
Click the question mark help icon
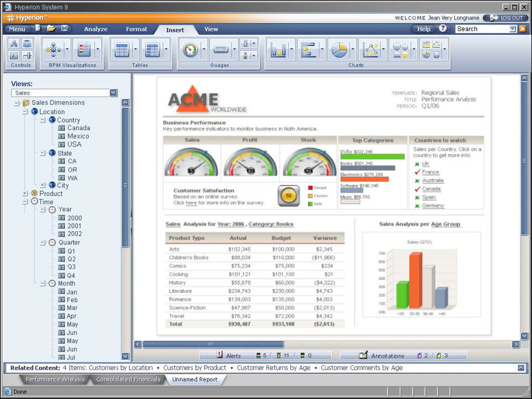click(x=442, y=29)
